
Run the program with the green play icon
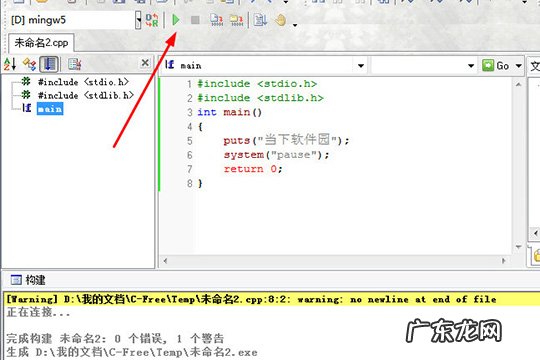pos(176,20)
